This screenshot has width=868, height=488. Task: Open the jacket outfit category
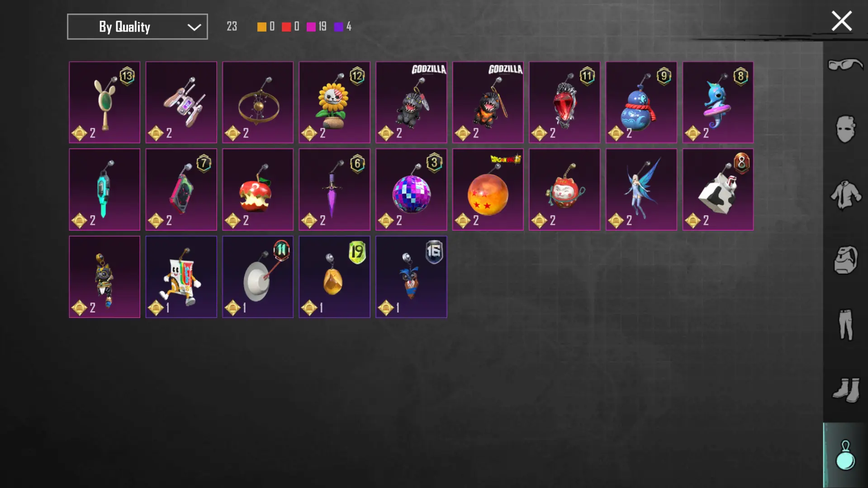pyautogui.click(x=845, y=195)
